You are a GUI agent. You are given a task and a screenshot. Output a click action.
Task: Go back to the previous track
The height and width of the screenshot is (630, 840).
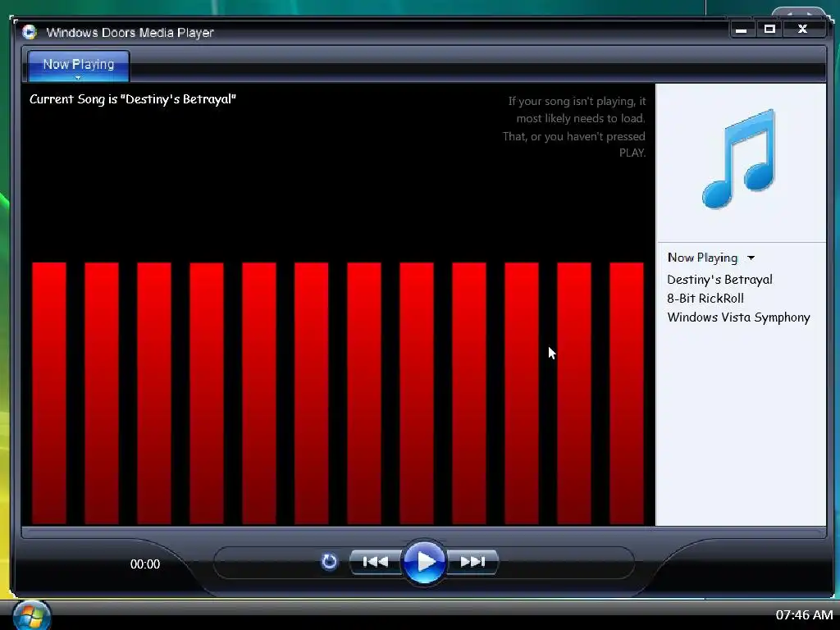[x=376, y=561]
